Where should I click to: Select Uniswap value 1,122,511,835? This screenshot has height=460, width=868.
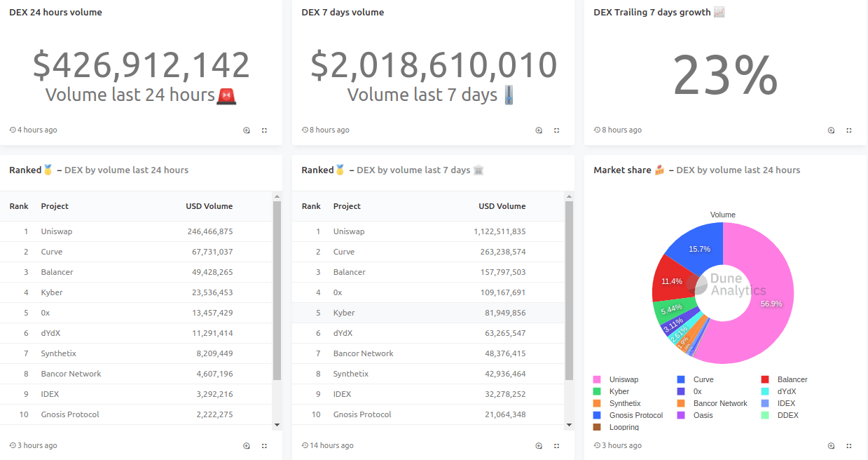pos(500,231)
